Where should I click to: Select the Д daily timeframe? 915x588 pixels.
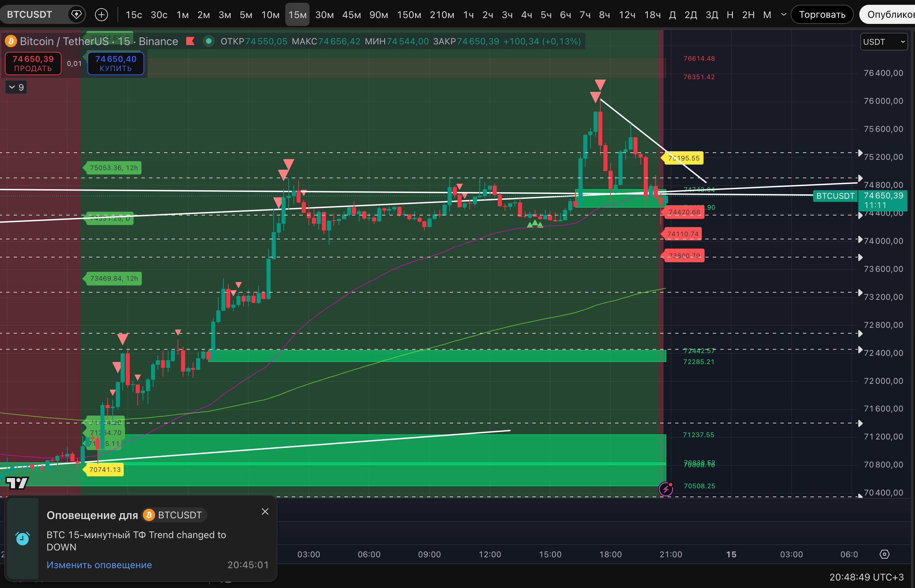[672, 14]
